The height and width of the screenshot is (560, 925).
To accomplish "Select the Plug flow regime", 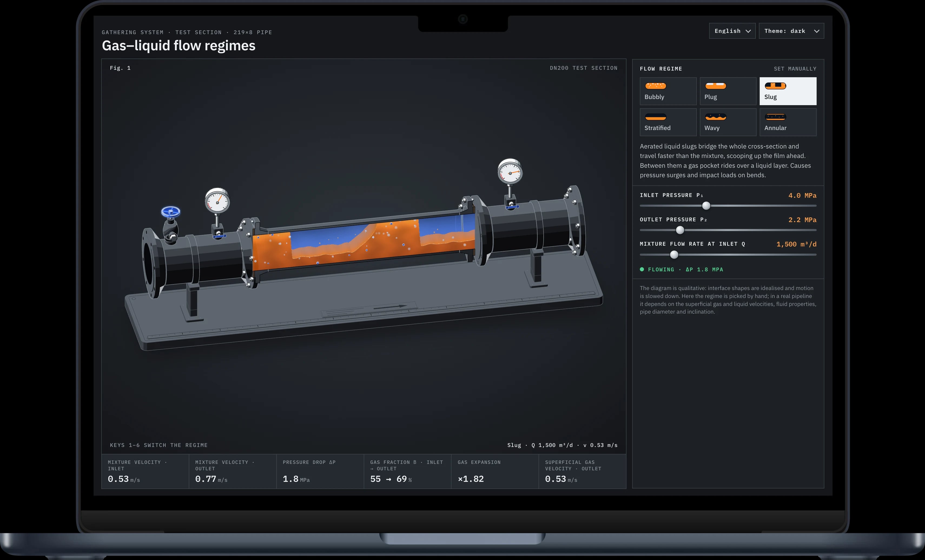I will [x=728, y=91].
